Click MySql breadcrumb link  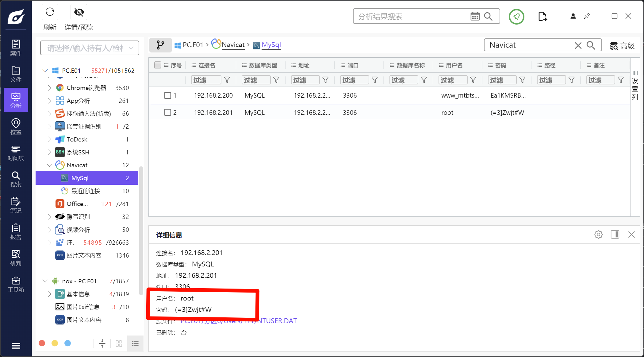[x=267, y=45]
